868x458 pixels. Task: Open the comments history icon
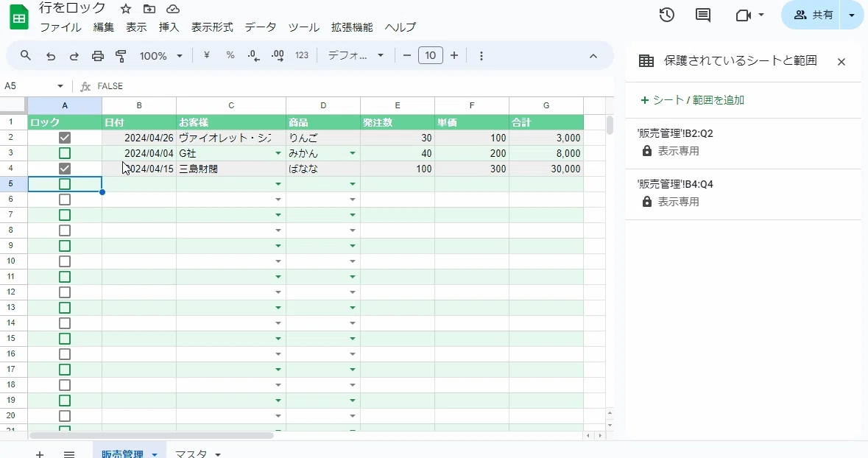pyautogui.click(x=702, y=15)
